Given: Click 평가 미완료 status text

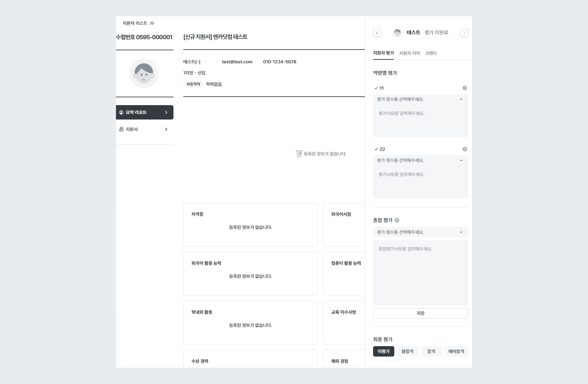Looking at the screenshot, I should coord(436,32).
